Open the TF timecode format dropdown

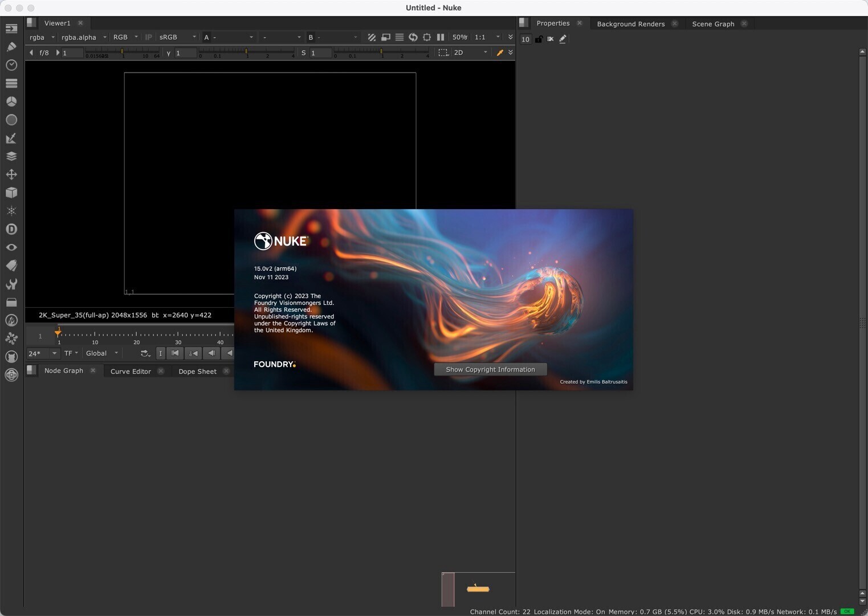(x=71, y=353)
